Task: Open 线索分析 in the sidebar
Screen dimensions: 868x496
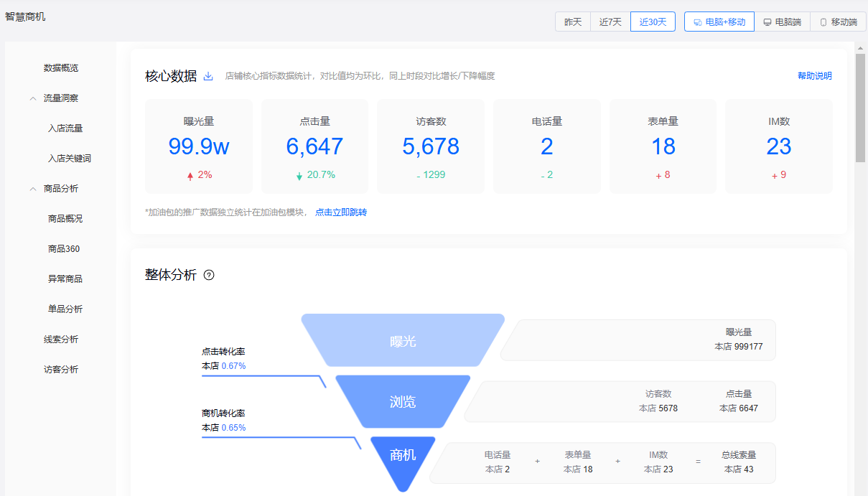Action: (x=61, y=340)
